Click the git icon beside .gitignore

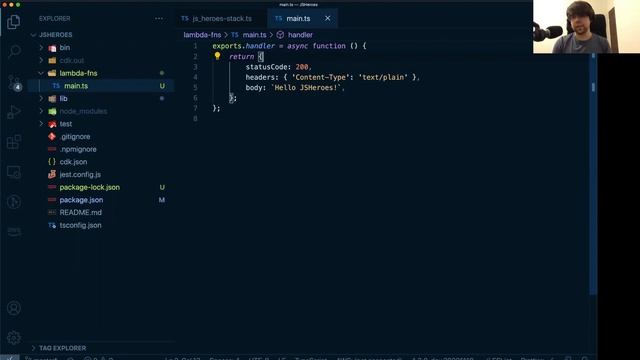(52, 136)
